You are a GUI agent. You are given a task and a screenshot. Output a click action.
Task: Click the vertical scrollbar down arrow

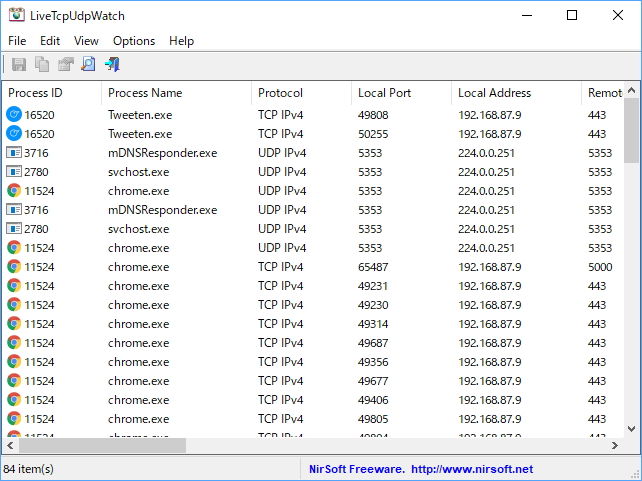[x=631, y=429]
